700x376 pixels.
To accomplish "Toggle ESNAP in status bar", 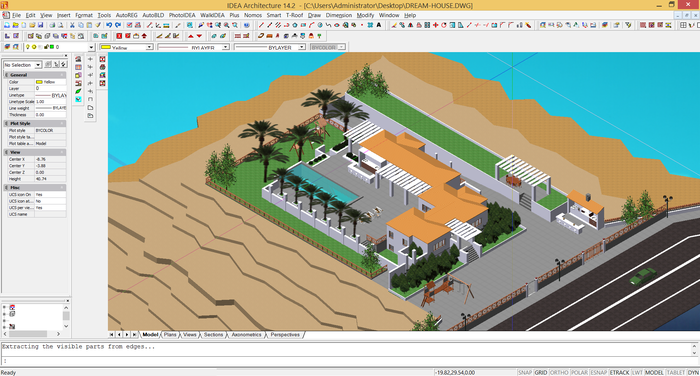I will [599, 372].
